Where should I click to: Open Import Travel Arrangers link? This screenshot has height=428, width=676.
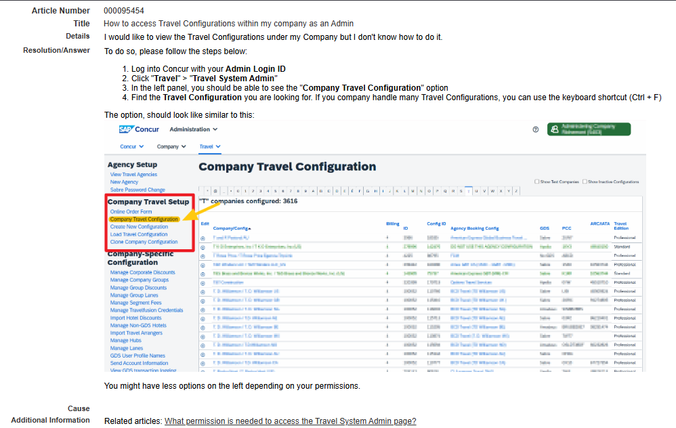pyautogui.click(x=136, y=333)
